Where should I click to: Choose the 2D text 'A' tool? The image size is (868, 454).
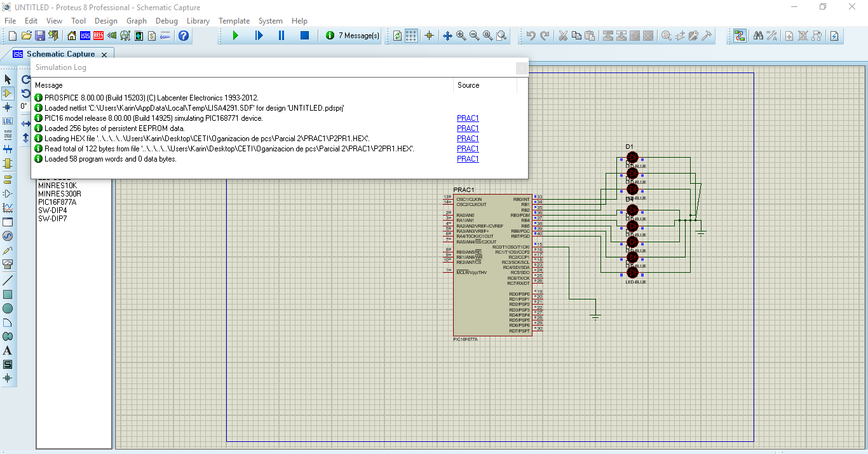coord(8,350)
